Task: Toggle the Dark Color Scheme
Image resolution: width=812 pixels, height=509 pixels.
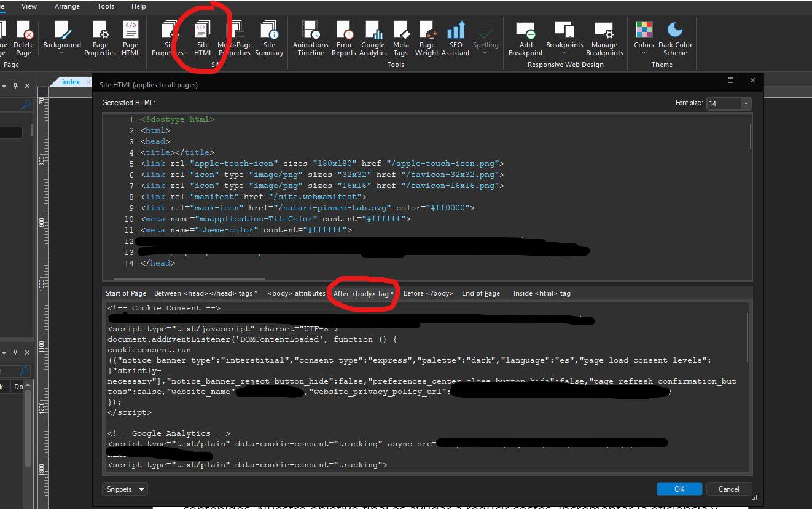Action: tap(675, 39)
